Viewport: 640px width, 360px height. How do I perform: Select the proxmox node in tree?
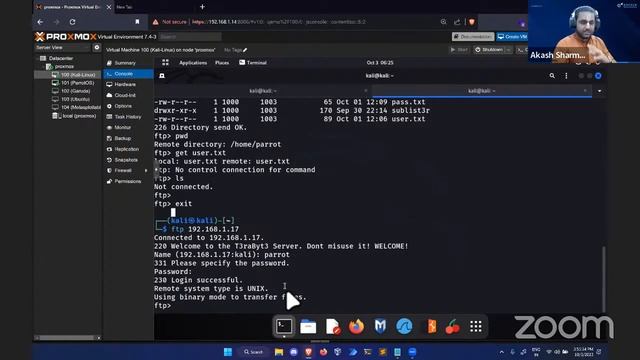(x=64, y=67)
